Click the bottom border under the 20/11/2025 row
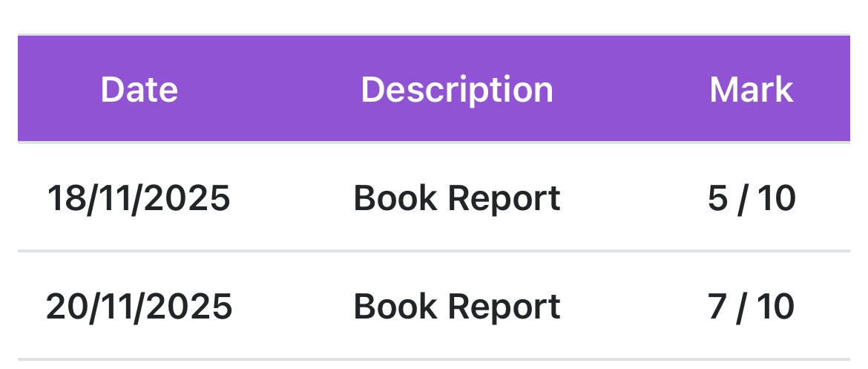 [434, 359]
